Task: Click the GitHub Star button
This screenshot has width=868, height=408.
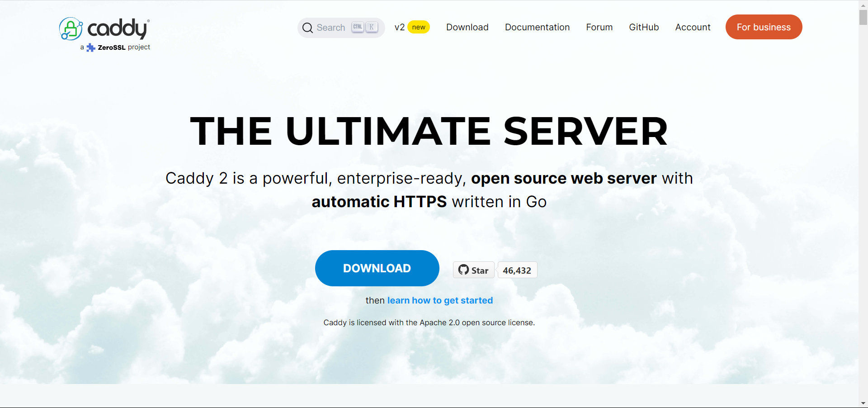Action: [473, 270]
